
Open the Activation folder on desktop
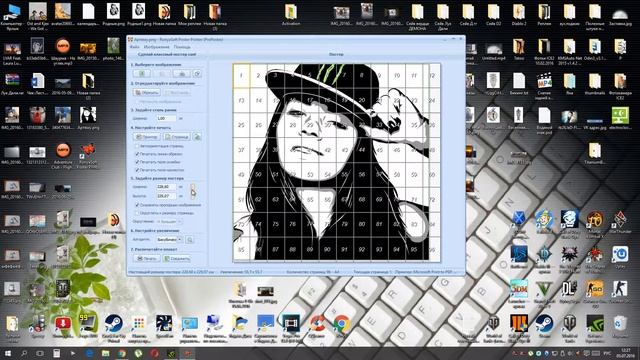(x=291, y=16)
